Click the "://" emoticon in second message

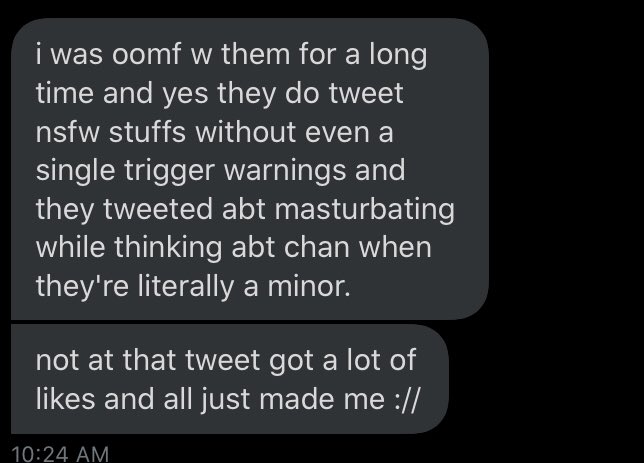tap(407, 399)
